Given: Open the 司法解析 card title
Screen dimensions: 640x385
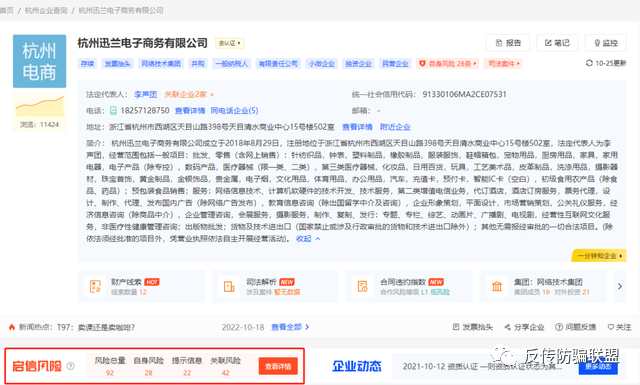Looking at the screenshot, I should 261,282.
